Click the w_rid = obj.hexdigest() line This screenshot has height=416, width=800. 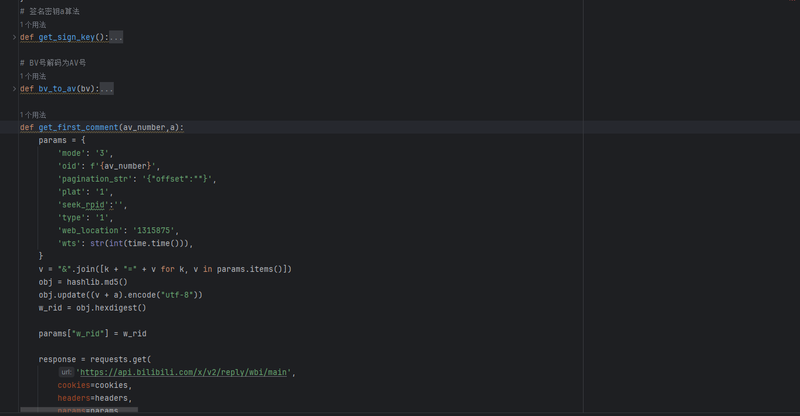click(x=92, y=308)
